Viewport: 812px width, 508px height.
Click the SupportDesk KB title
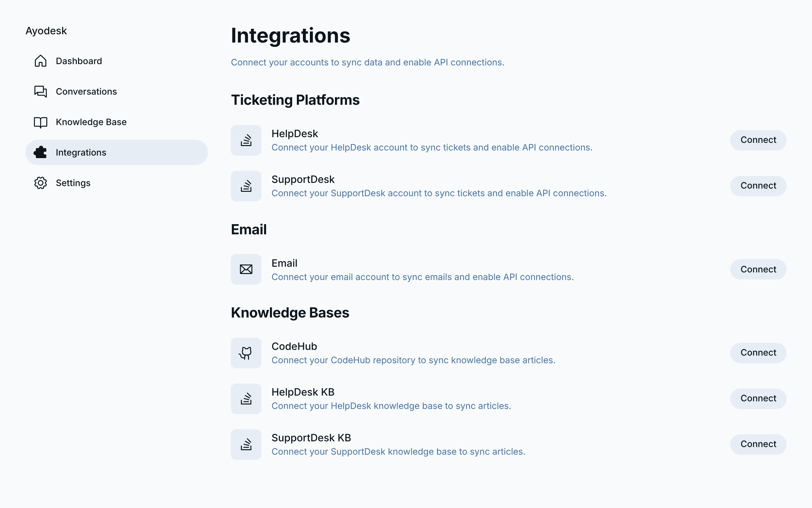[x=311, y=438]
